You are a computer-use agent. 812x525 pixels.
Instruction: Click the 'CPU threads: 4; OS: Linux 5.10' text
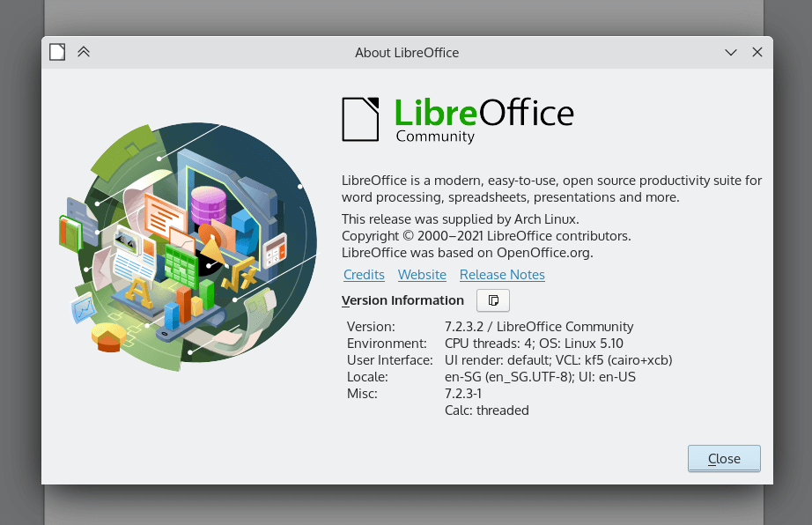click(534, 344)
